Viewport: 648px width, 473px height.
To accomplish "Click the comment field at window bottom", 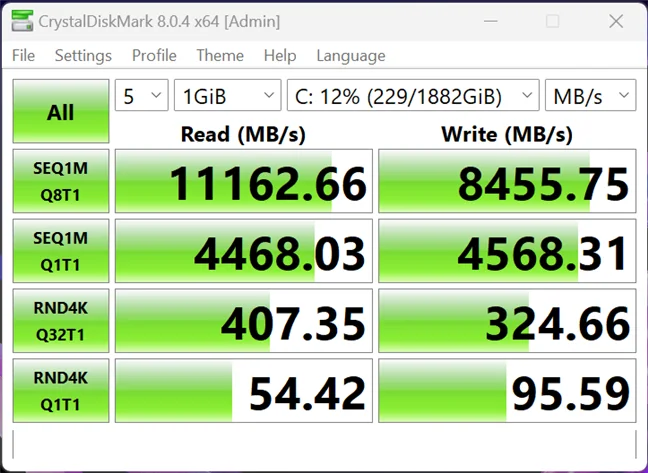I will click(x=324, y=444).
